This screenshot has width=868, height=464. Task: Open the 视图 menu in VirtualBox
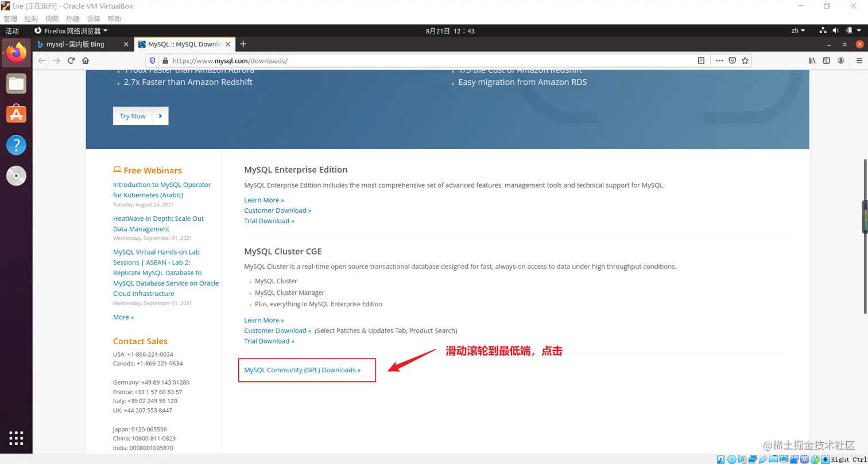pos(52,19)
